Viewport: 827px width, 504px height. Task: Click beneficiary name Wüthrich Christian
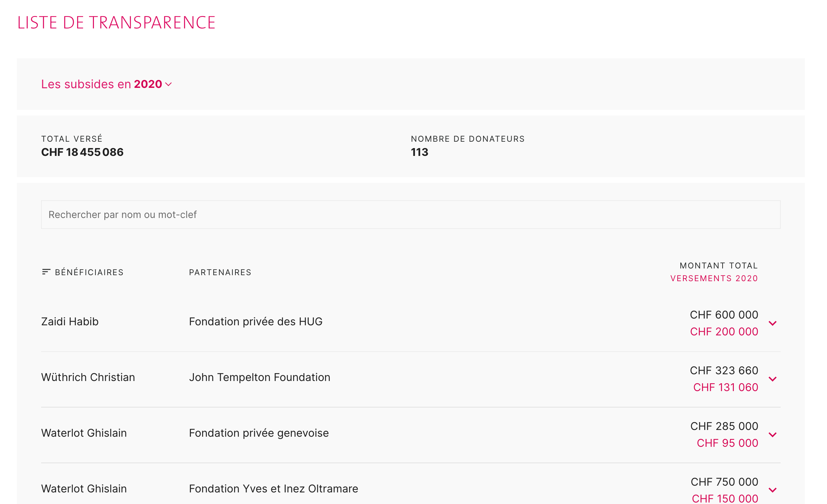tap(88, 377)
